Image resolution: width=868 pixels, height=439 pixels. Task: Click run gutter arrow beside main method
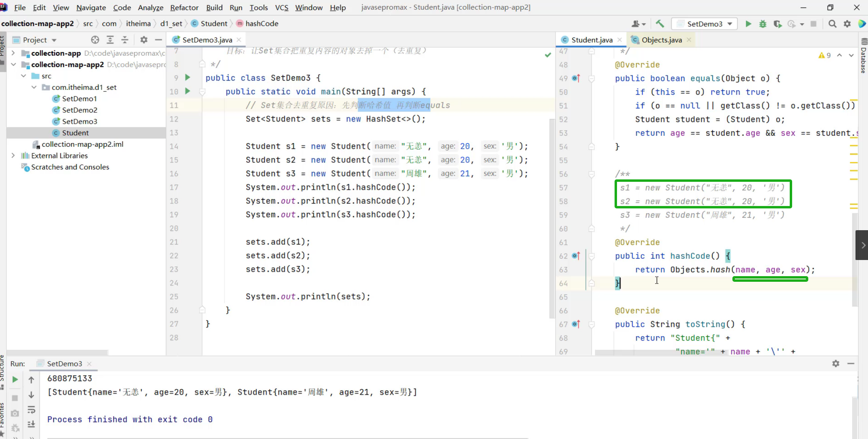[188, 91]
